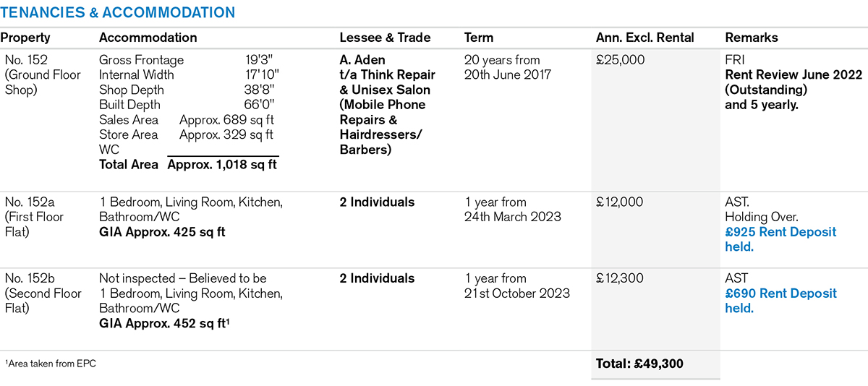
Task: Select the No. 152 Ground Floor Shop cell
Action: point(34,75)
